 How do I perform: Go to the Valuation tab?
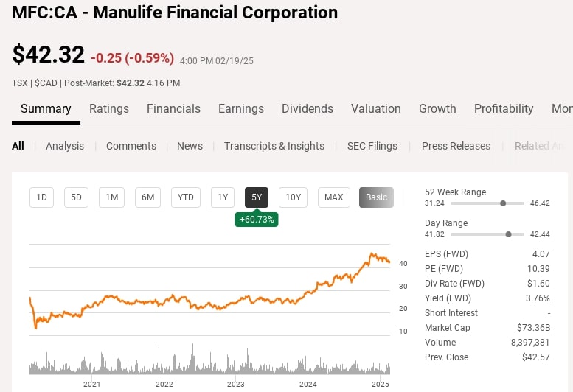pos(375,108)
